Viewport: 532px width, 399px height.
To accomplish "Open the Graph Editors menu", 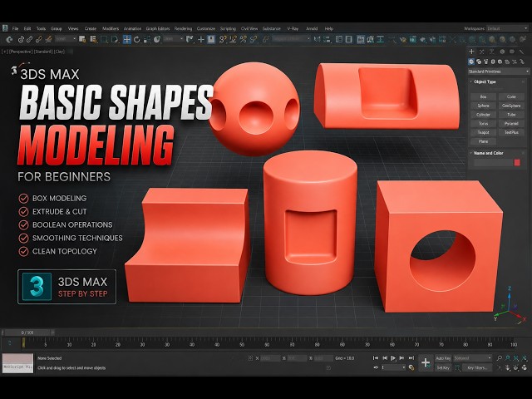I will (158, 28).
